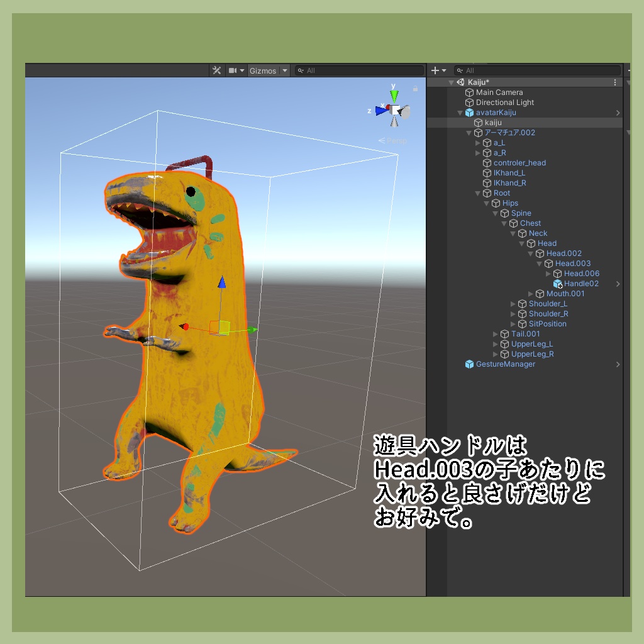Image resolution: width=644 pixels, height=644 pixels.
Task: Open the Kaiju scene options menu
Action: point(615,82)
